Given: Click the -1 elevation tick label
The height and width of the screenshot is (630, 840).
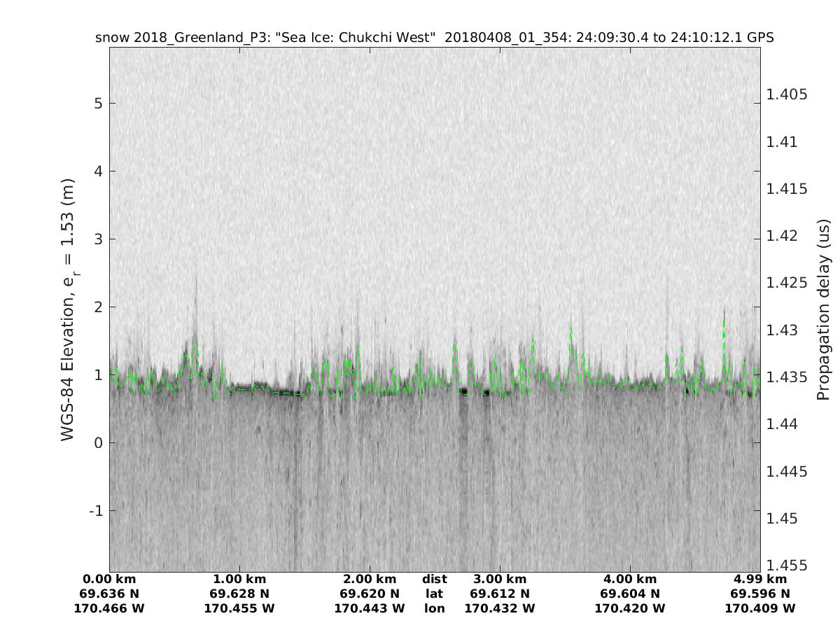Looking at the screenshot, I should pyautogui.click(x=97, y=511).
